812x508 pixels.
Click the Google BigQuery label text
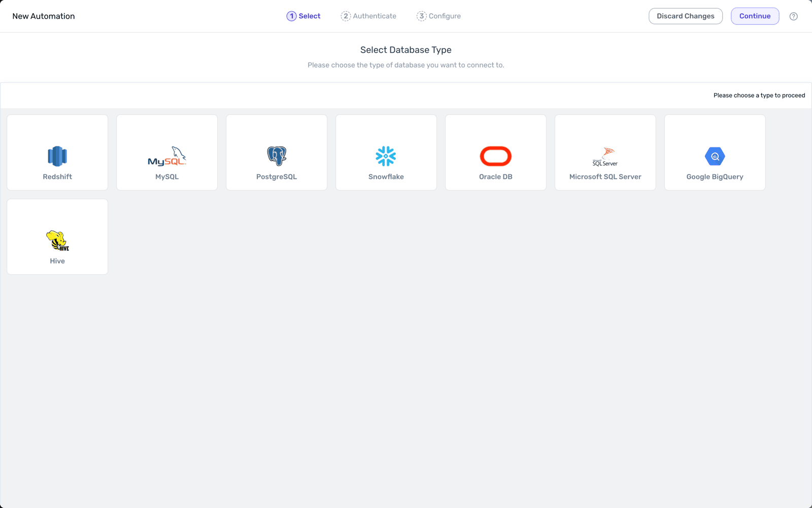(715, 177)
